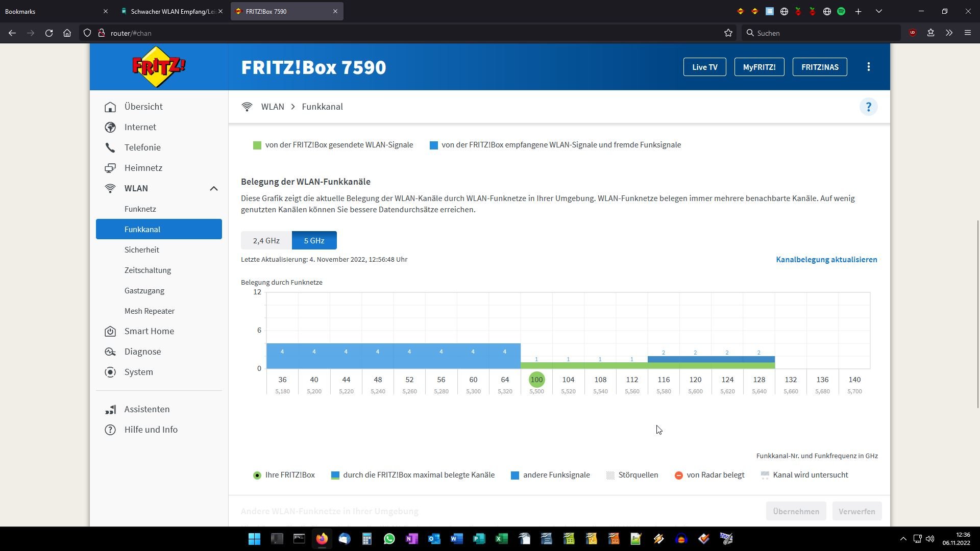Click channel 100 green circle marker
The width and height of the screenshot is (980, 551).
536,380
